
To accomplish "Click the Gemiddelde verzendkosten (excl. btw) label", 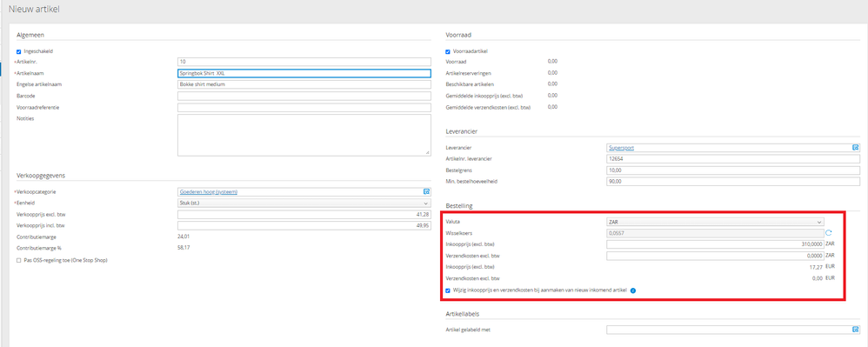I will (x=488, y=107).
